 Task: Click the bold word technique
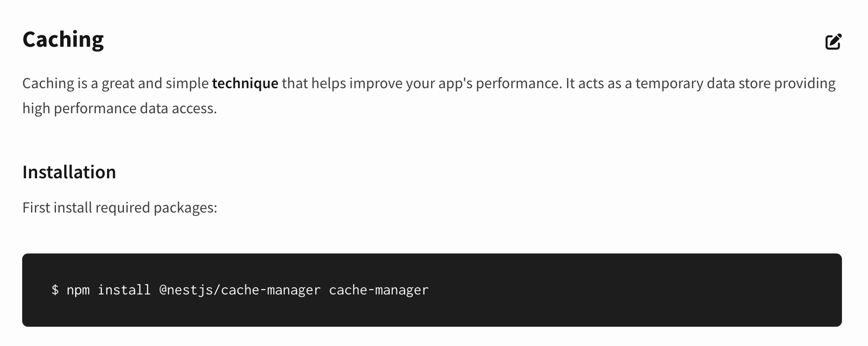pos(245,83)
